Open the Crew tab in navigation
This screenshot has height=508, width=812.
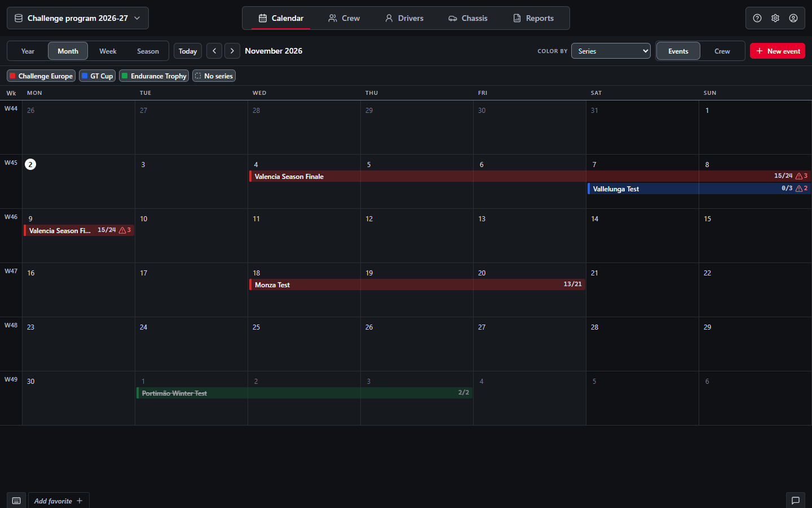344,18
